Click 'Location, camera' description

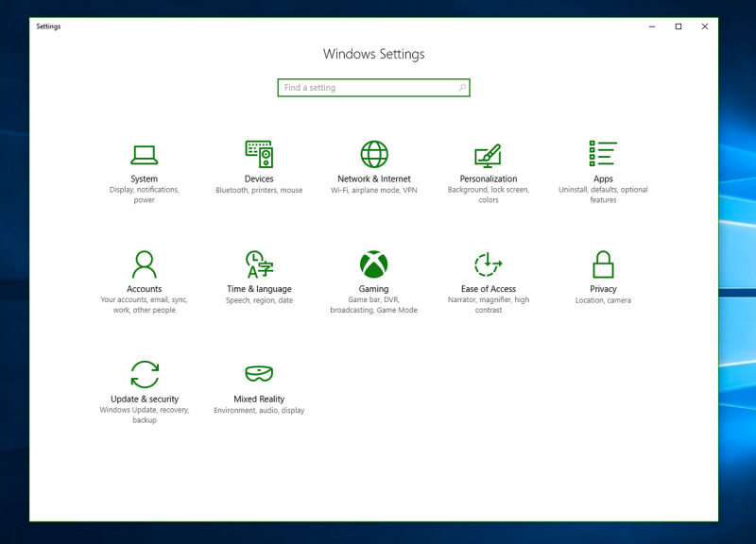point(603,300)
